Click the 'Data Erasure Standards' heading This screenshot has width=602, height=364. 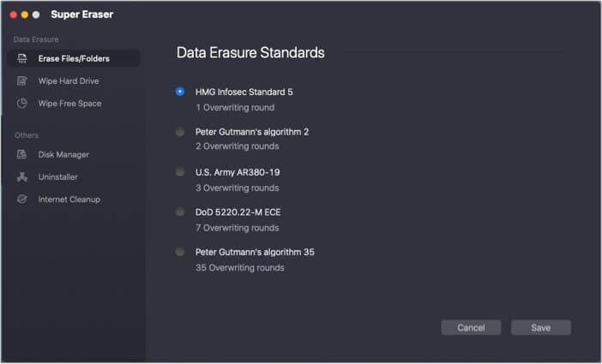pos(250,52)
